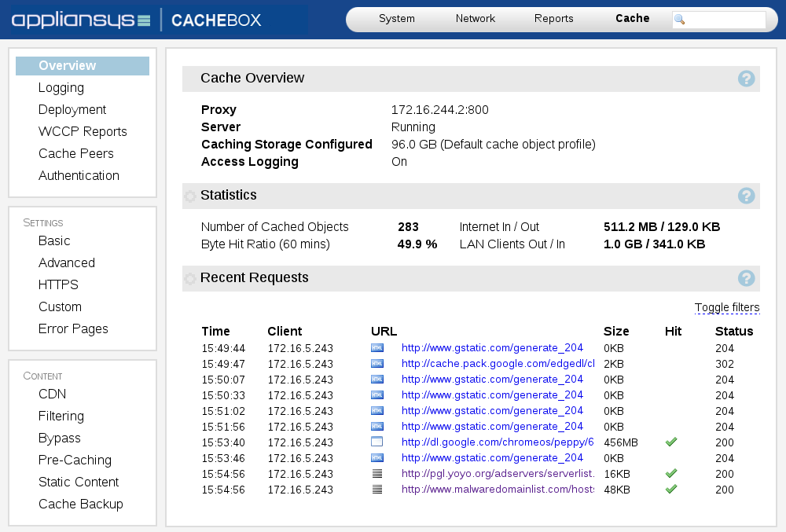The height and width of the screenshot is (532, 786).
Task: Go to the Logging page
Action: pos(61,88)
